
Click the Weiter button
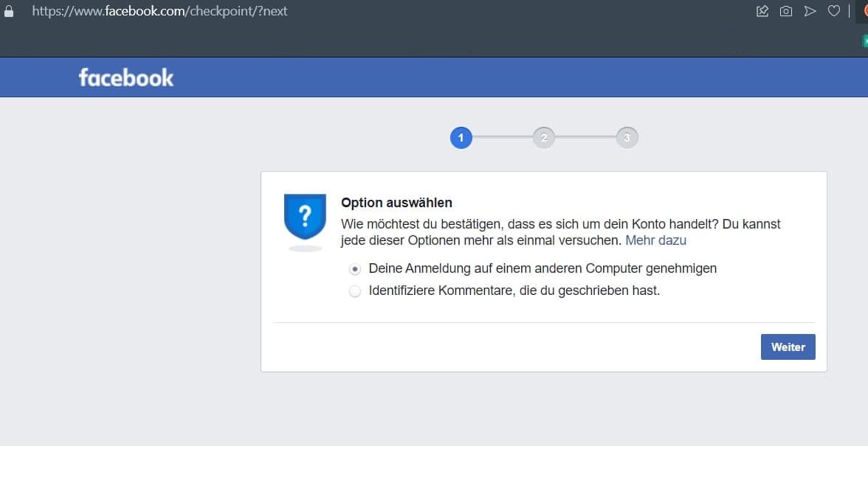click(x=788, y=347)
